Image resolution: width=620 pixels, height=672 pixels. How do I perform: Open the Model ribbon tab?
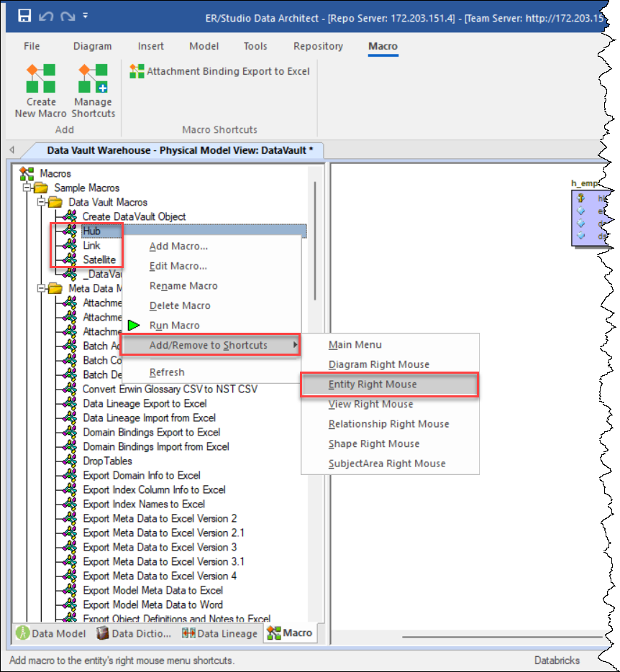[204, 46]
